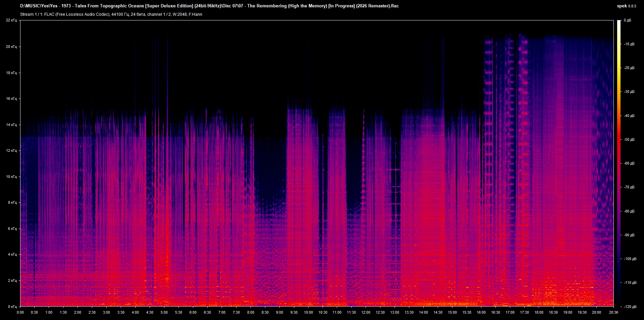
Task: Click the -110 дБ level label
Action: [x=630, y=283]
